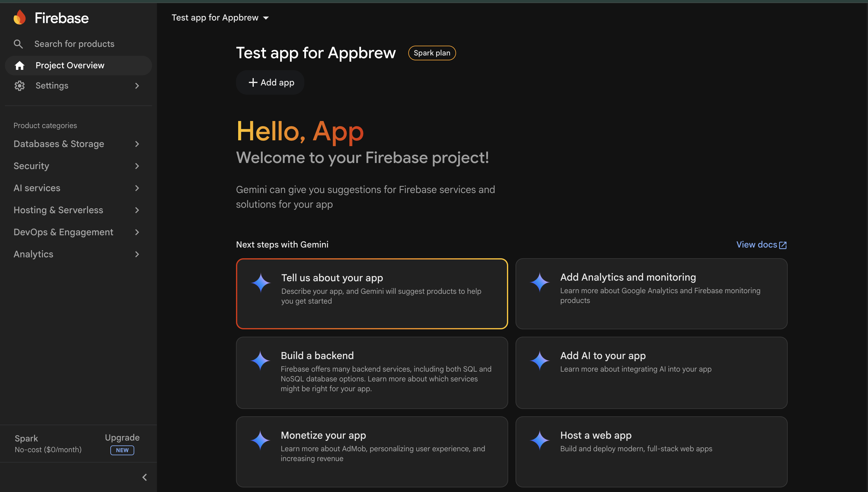Open the Tell us about your app card

coord(372,294)
